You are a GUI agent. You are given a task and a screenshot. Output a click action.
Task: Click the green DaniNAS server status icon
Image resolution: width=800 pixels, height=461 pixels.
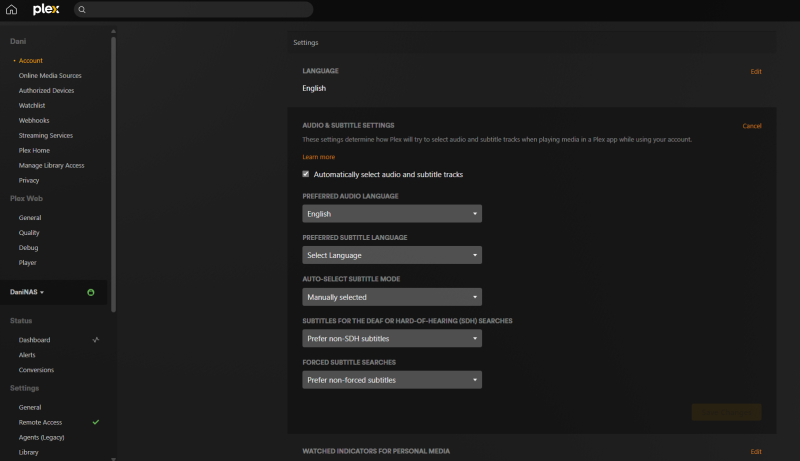coord(91,292)
